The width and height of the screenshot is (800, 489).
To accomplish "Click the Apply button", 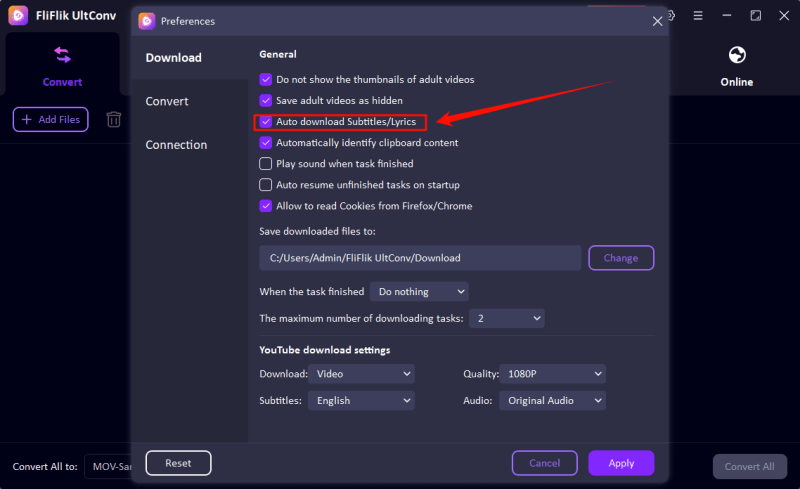I will 621,463.
